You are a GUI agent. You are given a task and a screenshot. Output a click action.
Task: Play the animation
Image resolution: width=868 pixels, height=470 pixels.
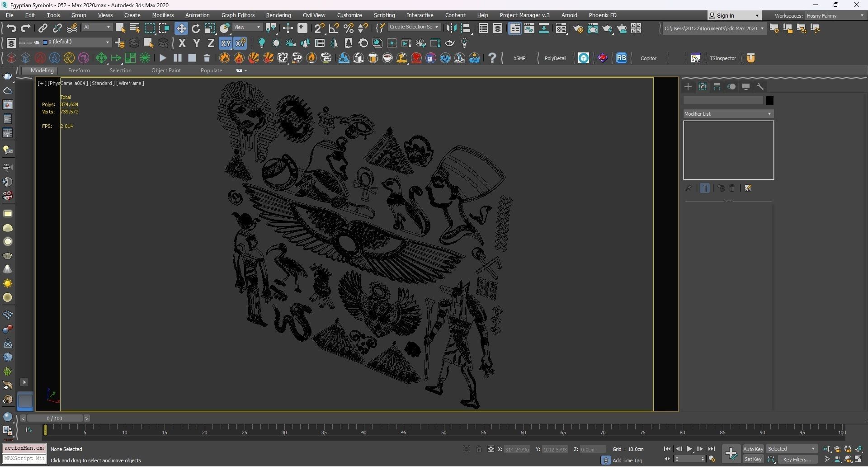[689, 449]
